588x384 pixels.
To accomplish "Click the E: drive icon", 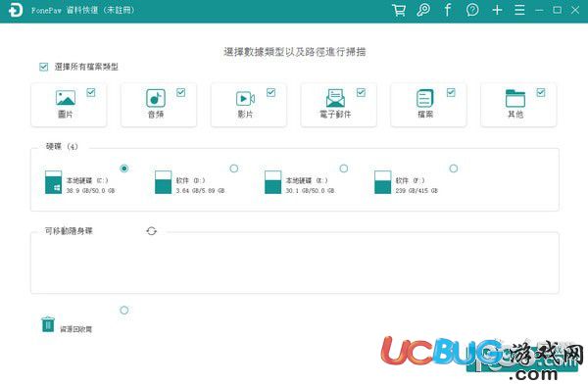I will point(272,182).
